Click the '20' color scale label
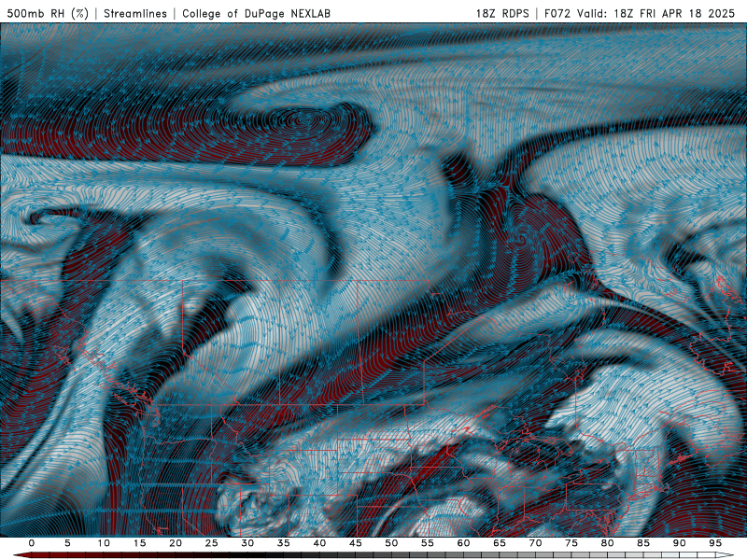Image resolution: width=747 pixels, height=560 pixels. tap(176, 543)
